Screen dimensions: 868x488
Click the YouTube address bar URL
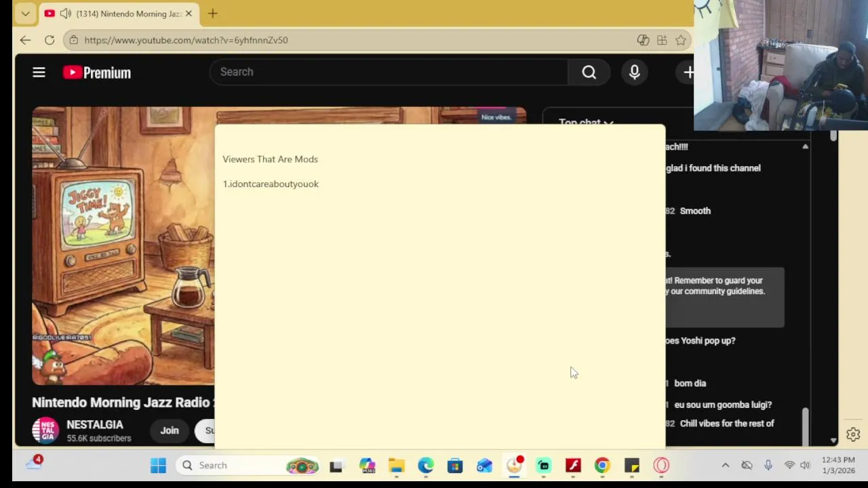click(186, 40)
